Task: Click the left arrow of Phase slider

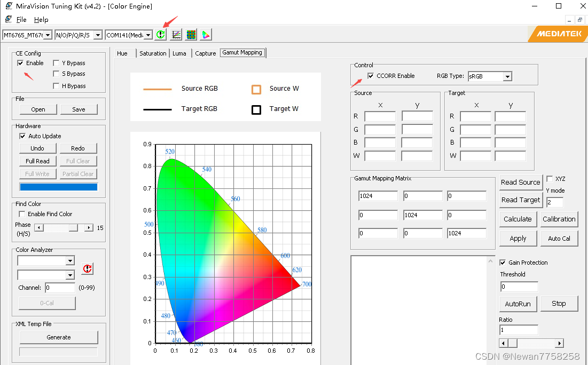Action: [39, 227]
